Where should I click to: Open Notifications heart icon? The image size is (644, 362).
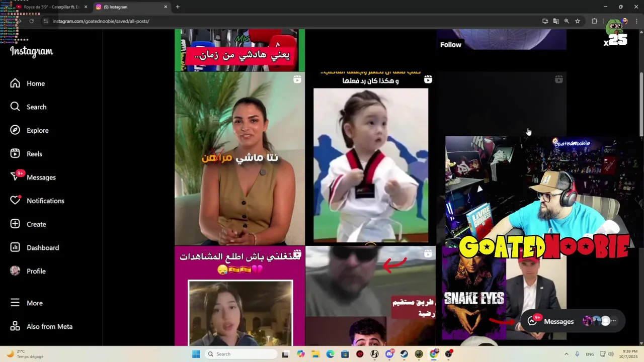[x=15, y=201]
